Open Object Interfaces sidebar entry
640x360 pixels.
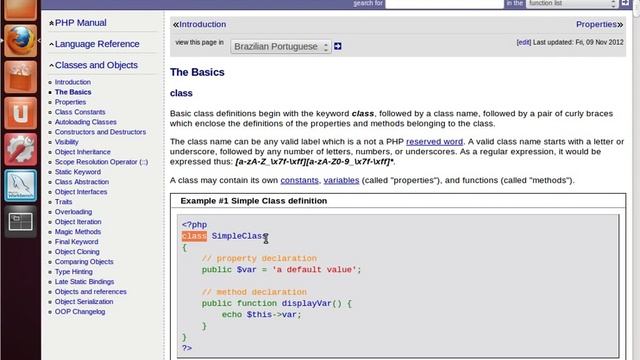coord(81,192)
